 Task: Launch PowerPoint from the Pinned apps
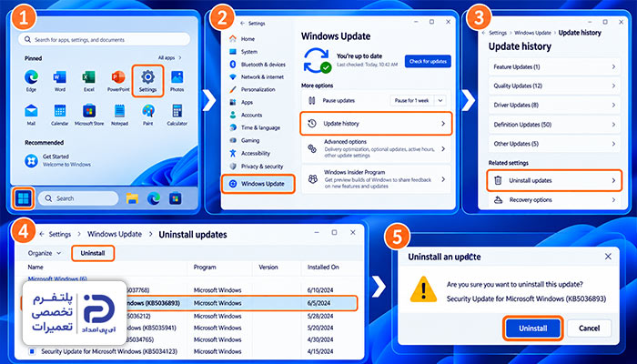(118, 80)
